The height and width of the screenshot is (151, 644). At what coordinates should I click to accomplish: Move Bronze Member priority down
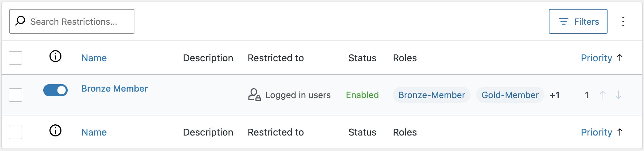(x=618, y=95)
